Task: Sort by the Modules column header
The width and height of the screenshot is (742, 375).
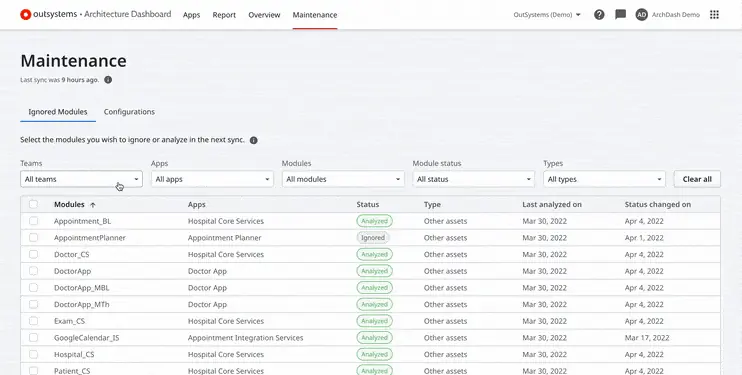Action: point(69,205)
